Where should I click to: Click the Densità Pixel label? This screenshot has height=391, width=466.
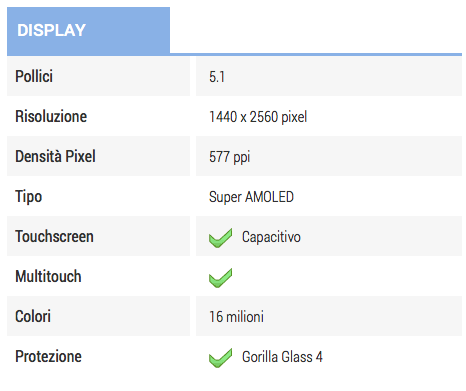click(x=55, y=157)
